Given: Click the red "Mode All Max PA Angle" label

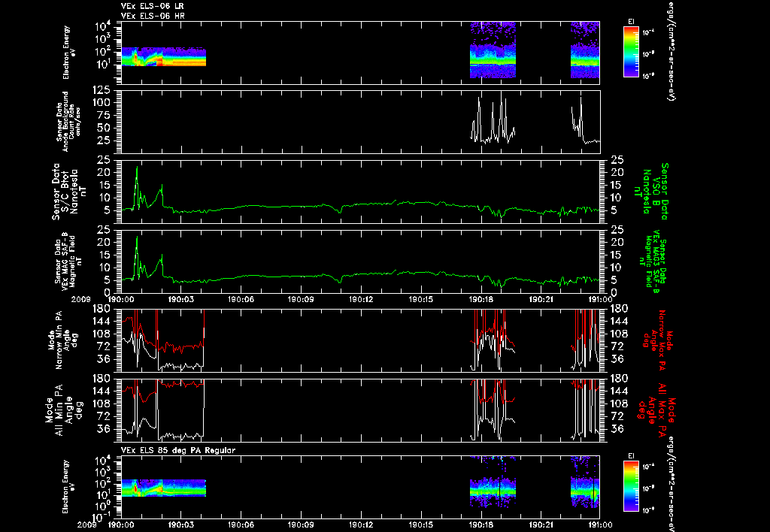Looking at the screenshot, I should point(656,410).
